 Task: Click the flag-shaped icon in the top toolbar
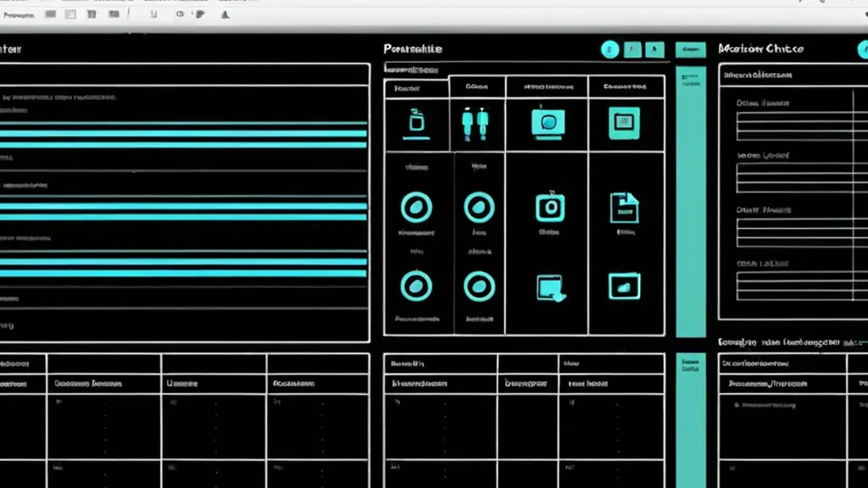pyautogui.click(x=200, y=14)
